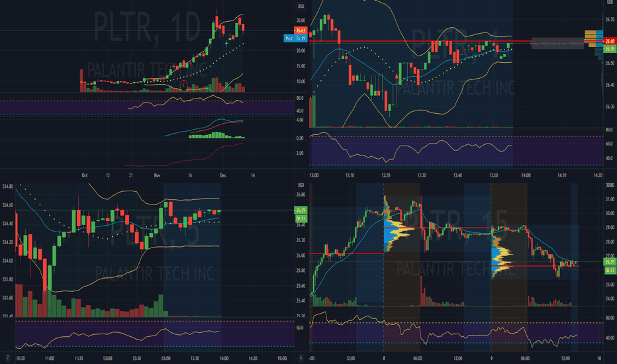The height and width of the screenshot is (364, 617).
Task: Click the 15:00 time label on 5-minute chart
Action: [x=282, y=358]
